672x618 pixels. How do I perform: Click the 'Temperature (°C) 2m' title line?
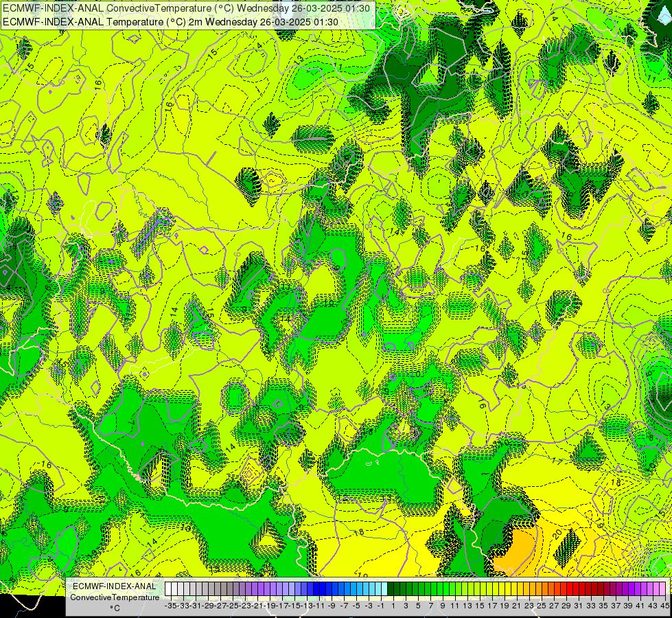click(x=170, y=22)
